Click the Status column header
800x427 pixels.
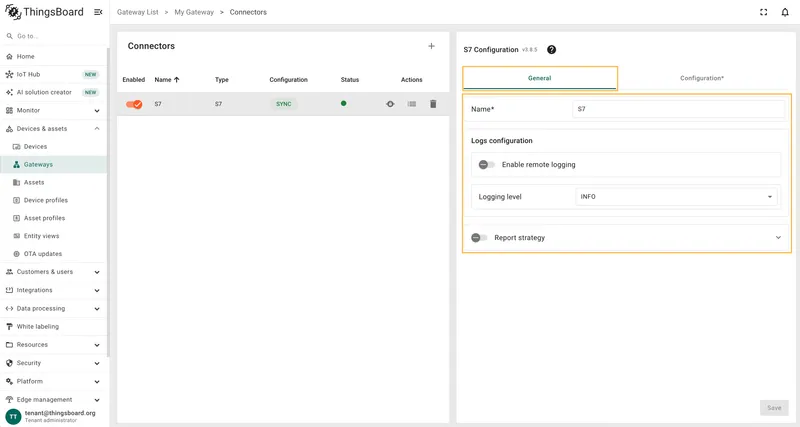(350, 80)
